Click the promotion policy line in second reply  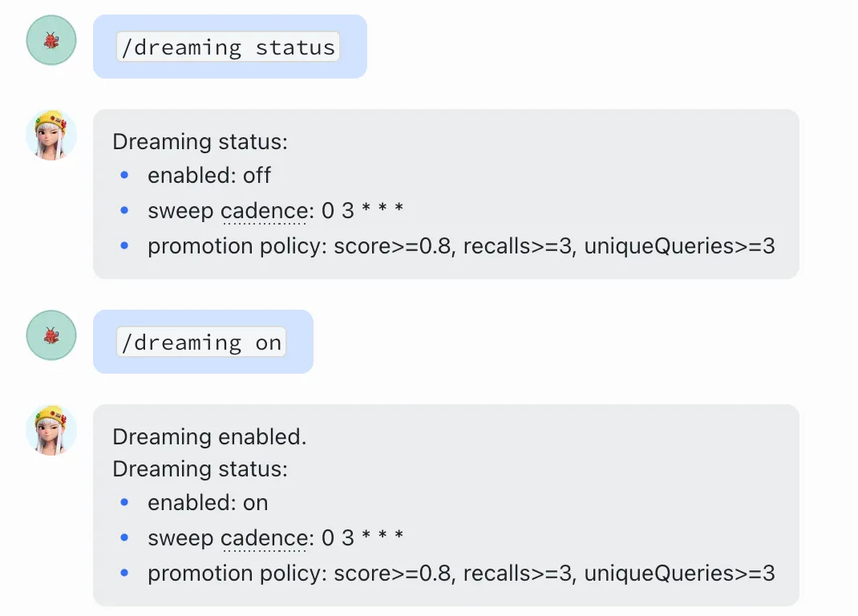tap(461, 573)
